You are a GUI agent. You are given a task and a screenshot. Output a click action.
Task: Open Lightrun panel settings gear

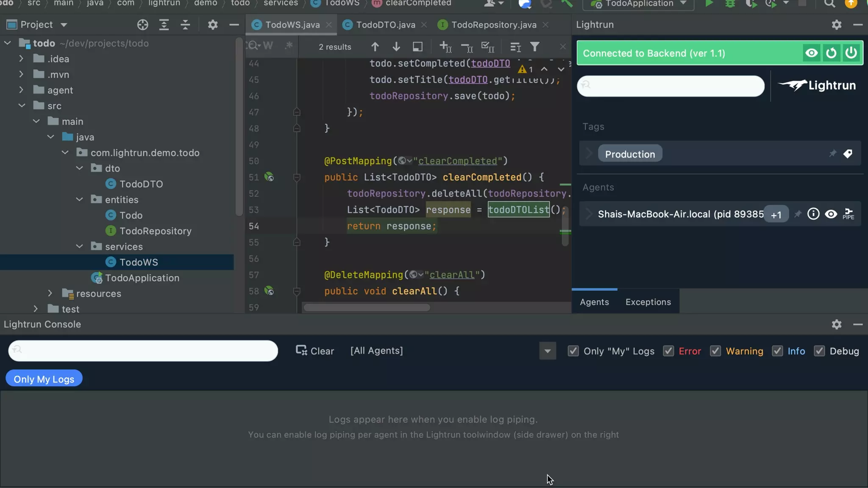(x=837, y=25)
